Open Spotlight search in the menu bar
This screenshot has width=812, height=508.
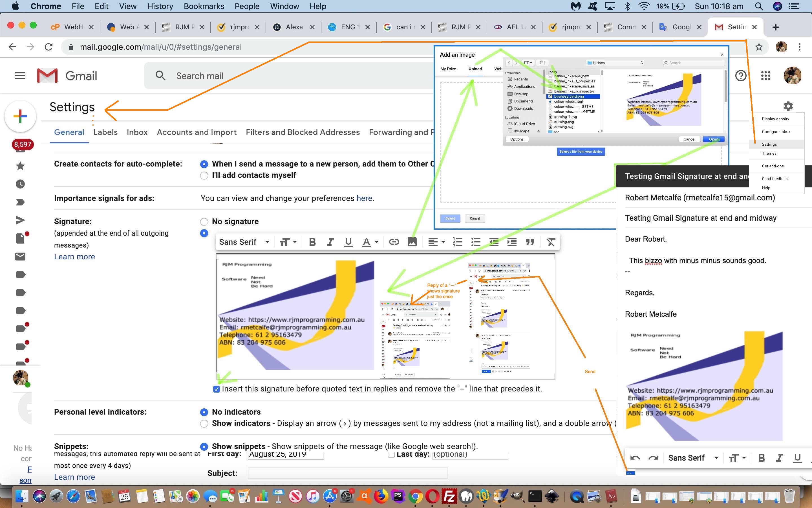point(759,6)
